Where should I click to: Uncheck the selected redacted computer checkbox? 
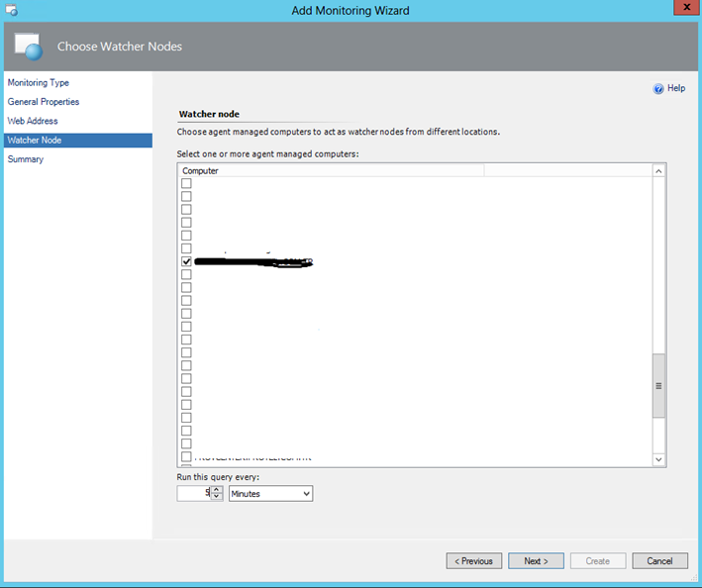point(186,261)
